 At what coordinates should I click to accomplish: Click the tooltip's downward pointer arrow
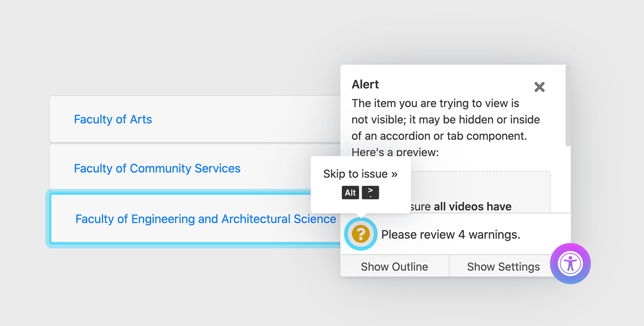(x=361, y=216)
